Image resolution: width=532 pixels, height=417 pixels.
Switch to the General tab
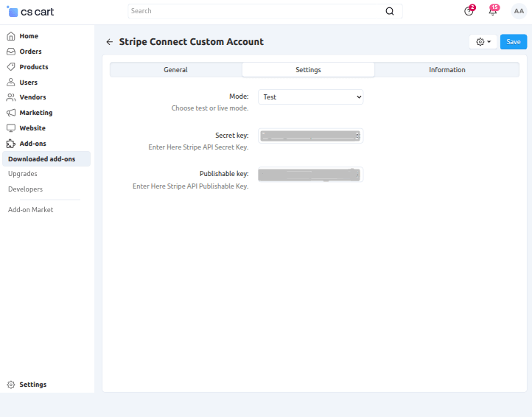point(176,69)
